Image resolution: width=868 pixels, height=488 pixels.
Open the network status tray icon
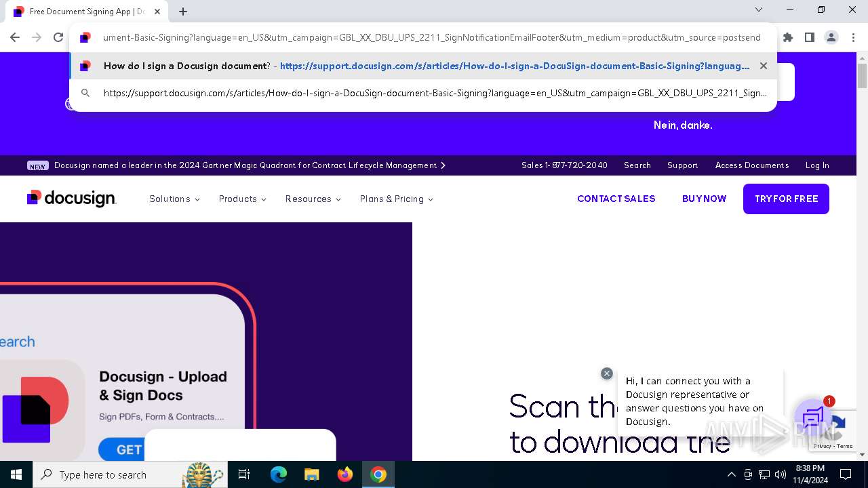pyautogui.click(x=764, y=474)
